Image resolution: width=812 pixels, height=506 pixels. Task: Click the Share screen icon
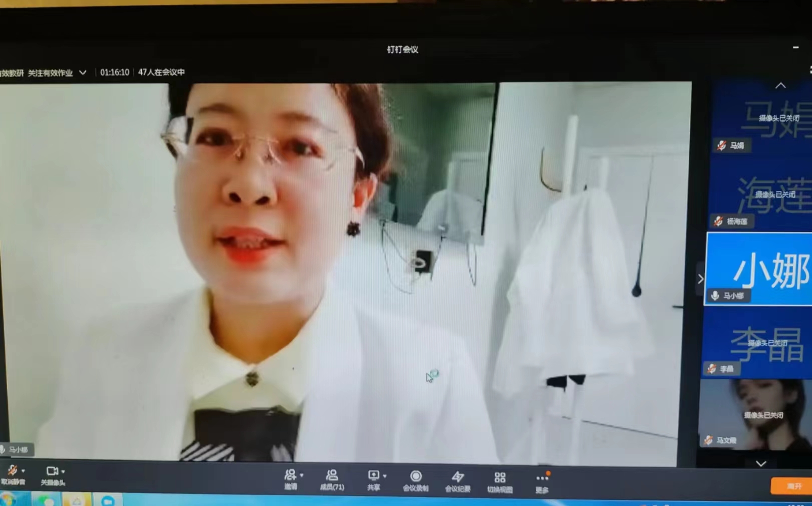tap(374, 475)
